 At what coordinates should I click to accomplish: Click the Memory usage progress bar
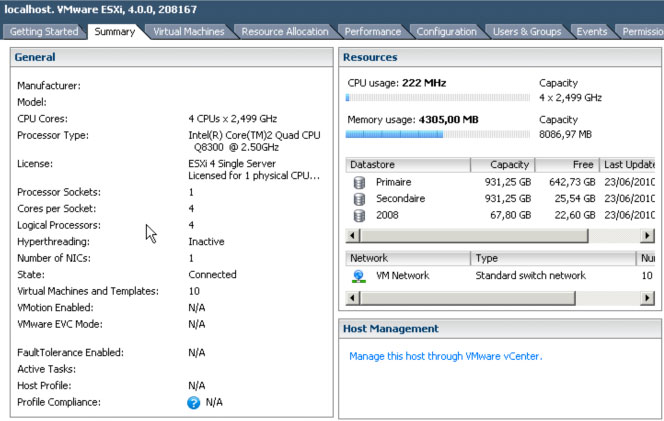pyautogui.click(x=438, y=135)
